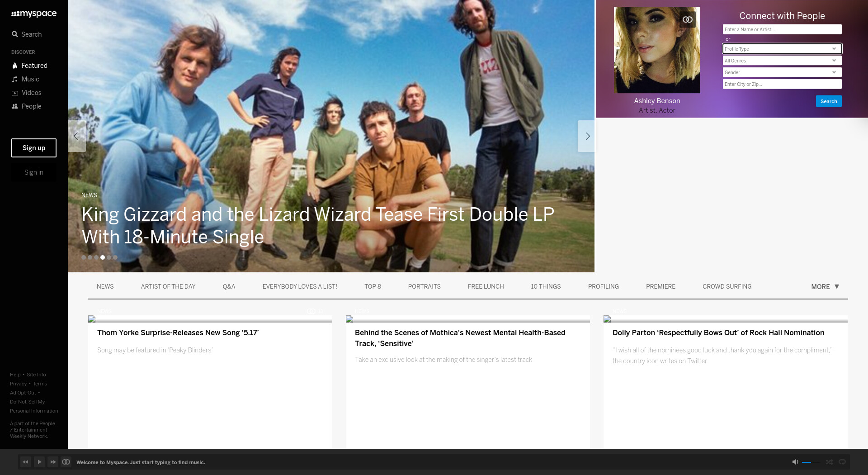Open the Terms footer link

40,384
